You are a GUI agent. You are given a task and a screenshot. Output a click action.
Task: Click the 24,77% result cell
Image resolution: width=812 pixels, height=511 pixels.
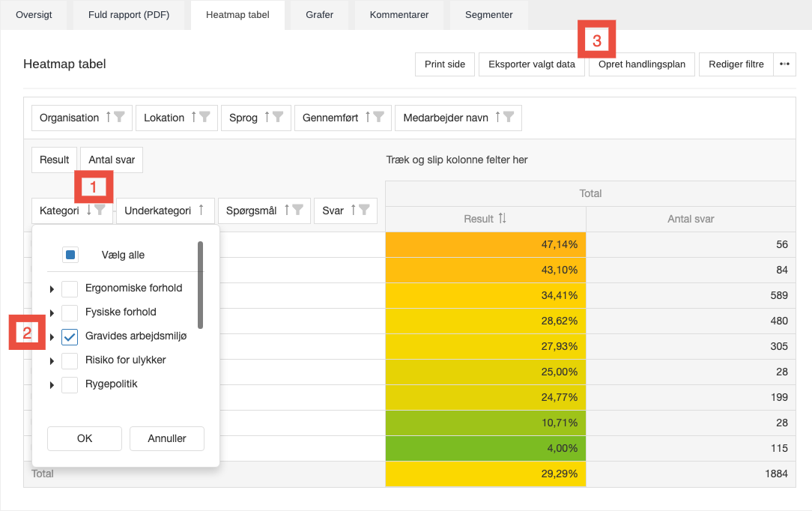pos(485,398)
